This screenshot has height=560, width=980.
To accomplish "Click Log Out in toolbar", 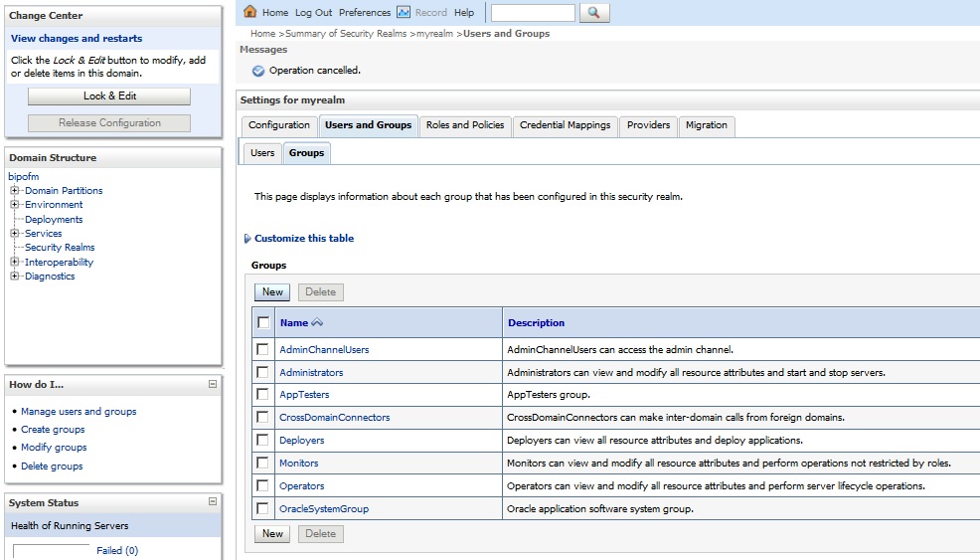I will click(x=314, y=13).
